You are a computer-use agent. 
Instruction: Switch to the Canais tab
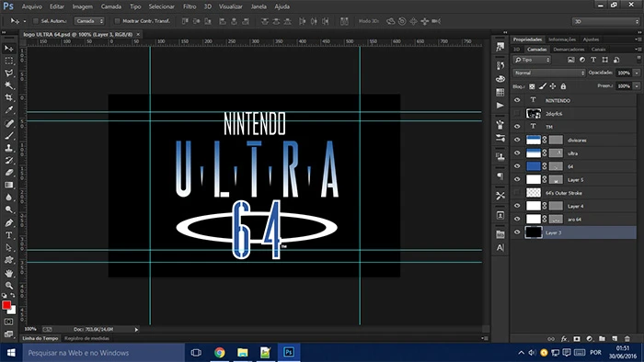[x=598, y=50]
